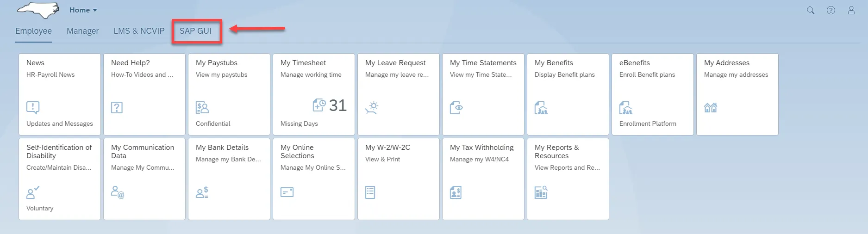The image size is (868, 234).
Task: Click the North Carolina state logo
Action: [39, 10]
